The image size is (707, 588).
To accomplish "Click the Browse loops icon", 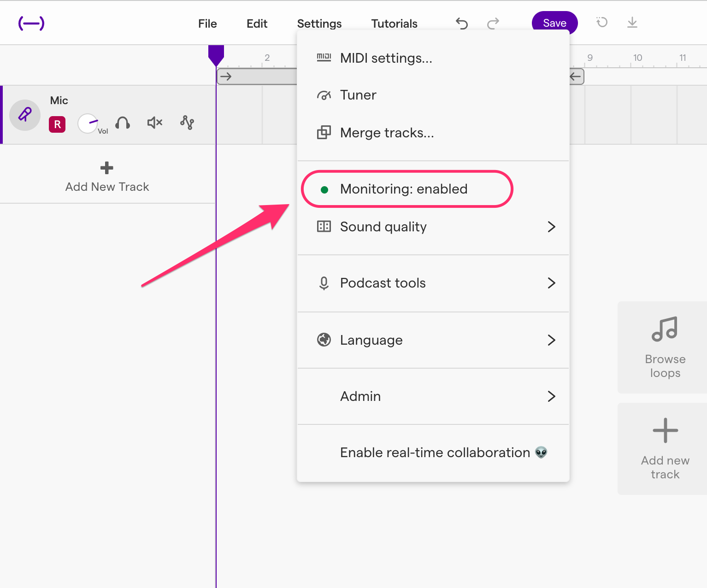I will coord(665,329).
